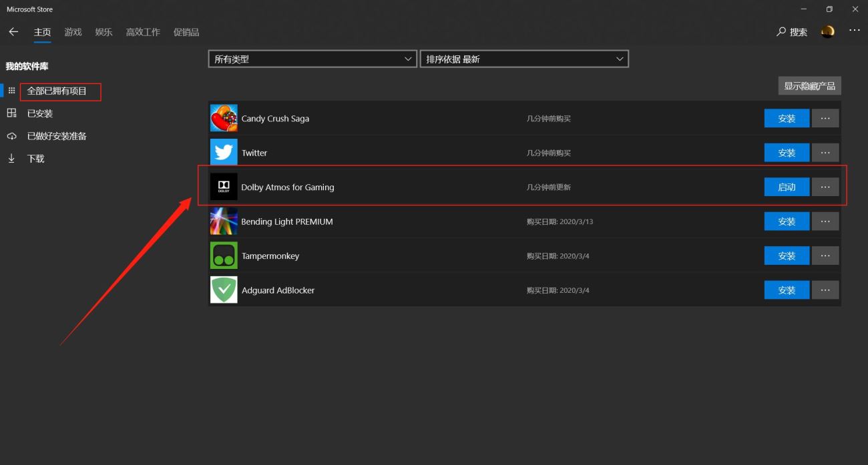Click 几分钟前更新 status text

[x=549, y=187]
